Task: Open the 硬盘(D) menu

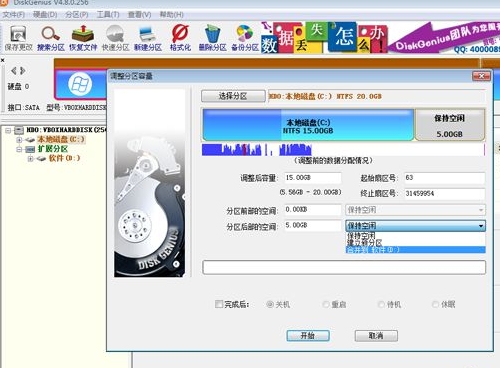Action: [x=45, y=15]
